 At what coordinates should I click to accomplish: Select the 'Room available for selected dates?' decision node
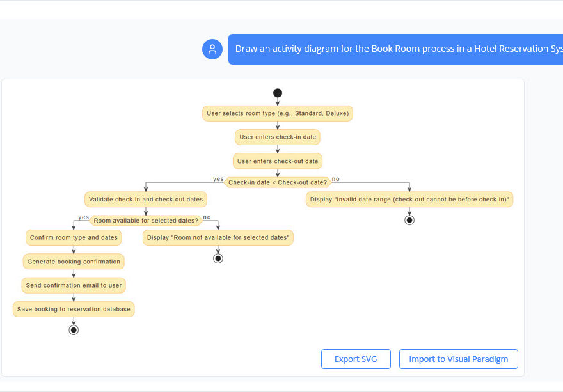[145, 220]
